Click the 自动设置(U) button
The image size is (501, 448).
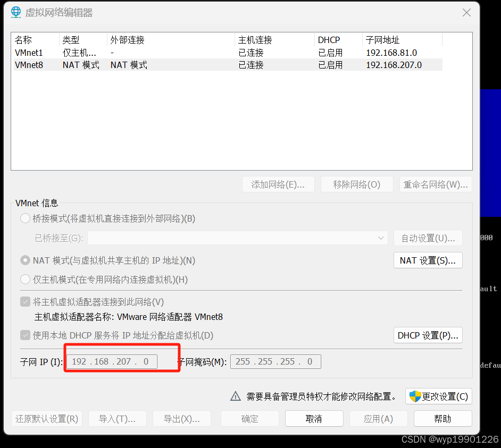(428, 238)
